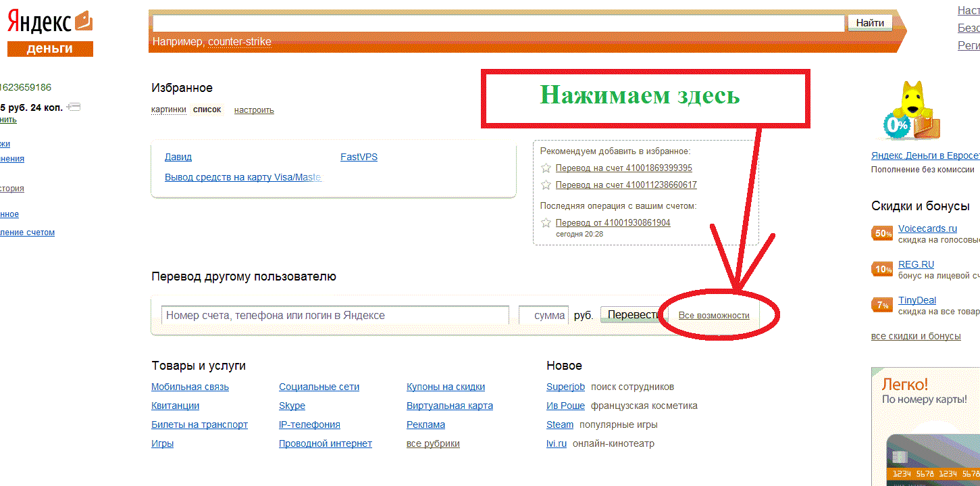The height and width of the screenshot is (486, 980).
Task: Click the 7% badge for TinyDeal
Action: point(883,305)
